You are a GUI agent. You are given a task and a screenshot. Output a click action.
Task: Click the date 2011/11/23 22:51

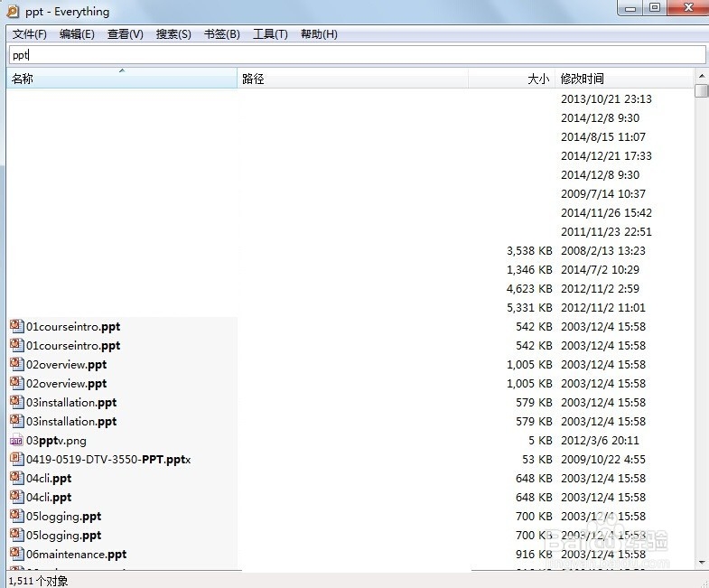606,231
